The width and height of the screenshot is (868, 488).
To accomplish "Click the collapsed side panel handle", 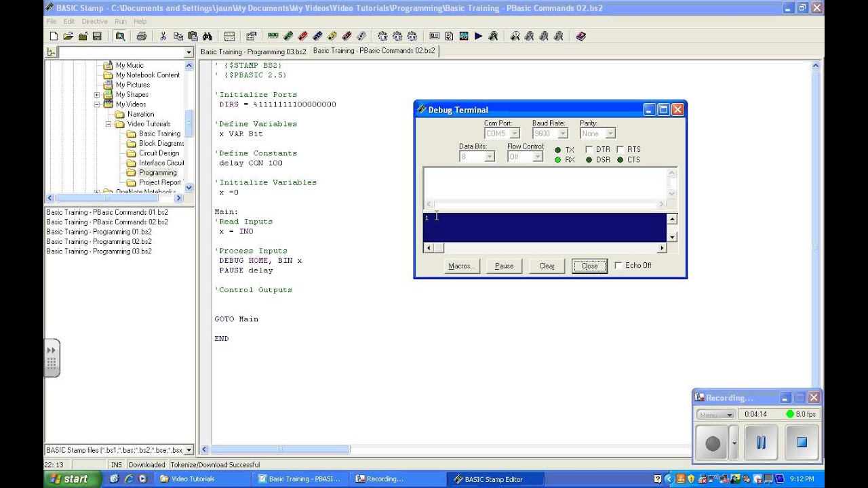I will 52,357.
